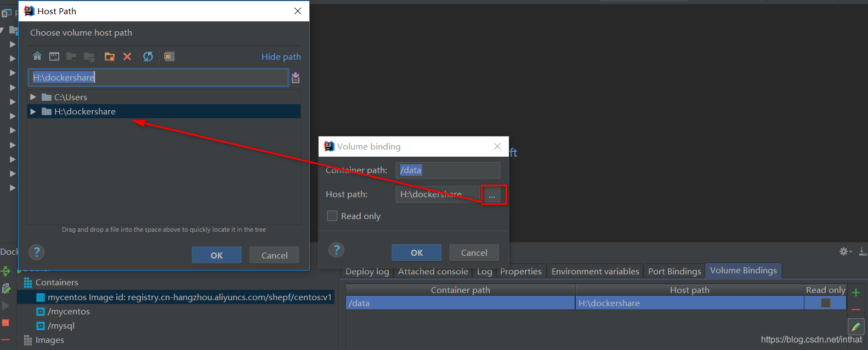The height and width of the screenshot is (350, 868).
Task: Focus the H:\dockershare path text field
Action: point(158,77)
